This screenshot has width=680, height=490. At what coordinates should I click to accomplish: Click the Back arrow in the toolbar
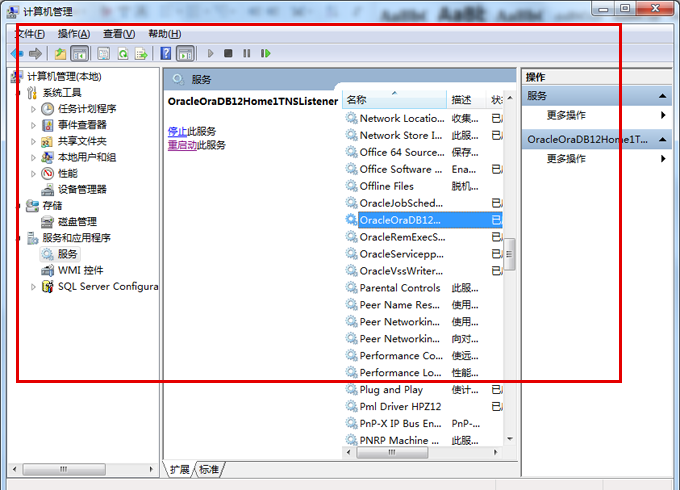tap(17, 53)
